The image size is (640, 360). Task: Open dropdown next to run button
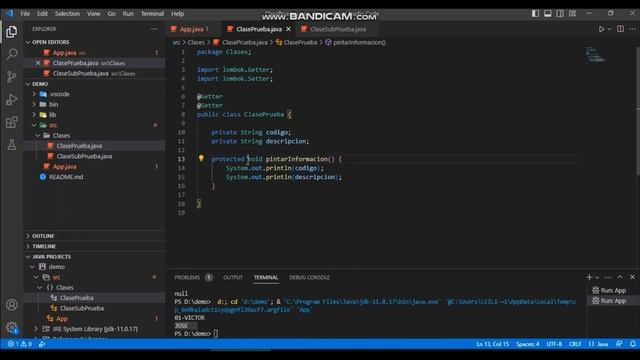[610, 29]
